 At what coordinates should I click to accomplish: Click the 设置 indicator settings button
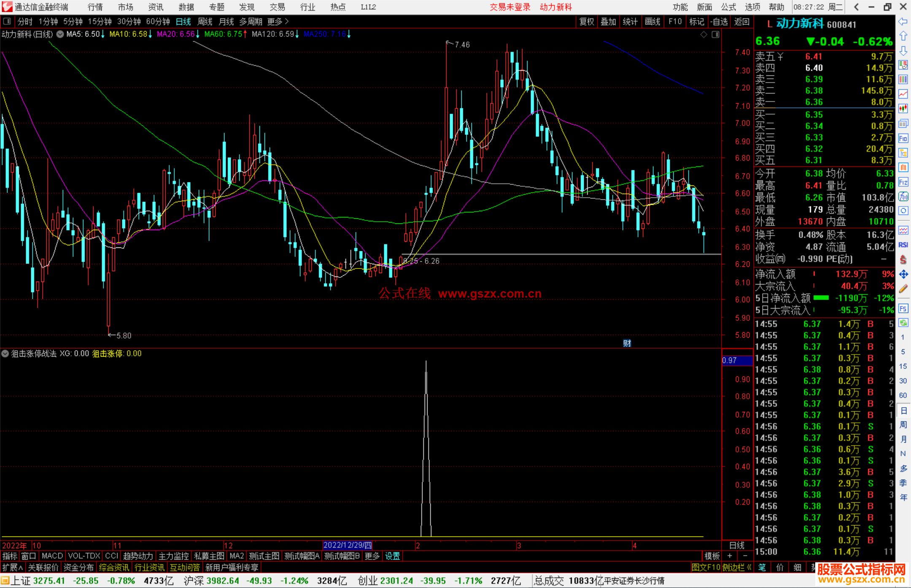[x=392, y=556]
